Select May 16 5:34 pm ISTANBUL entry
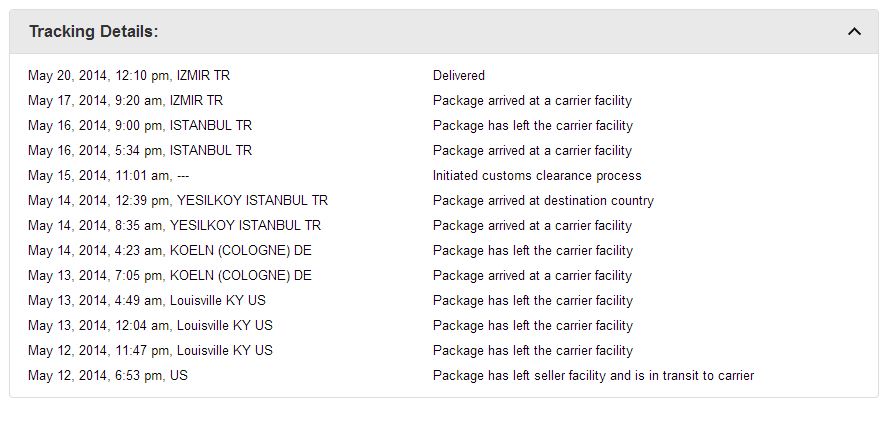 pos(140,151)
